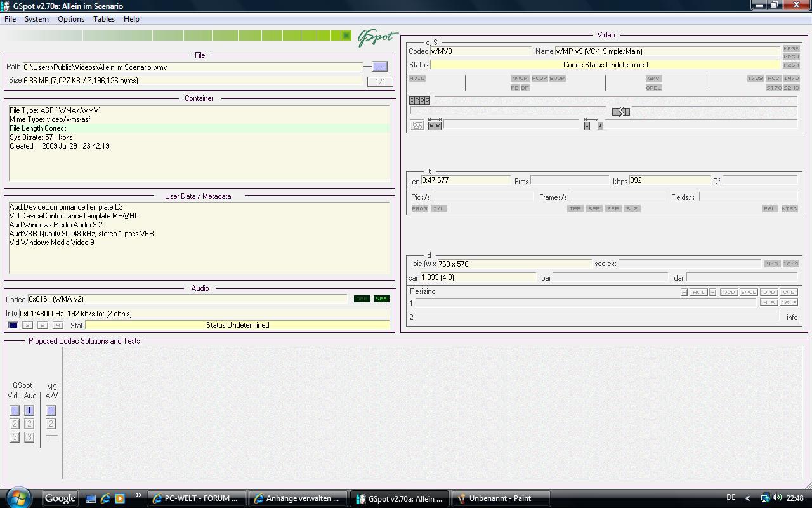Click the I/L interlaced indicator
Screen dimensions: 812x508
click(439, 208)
